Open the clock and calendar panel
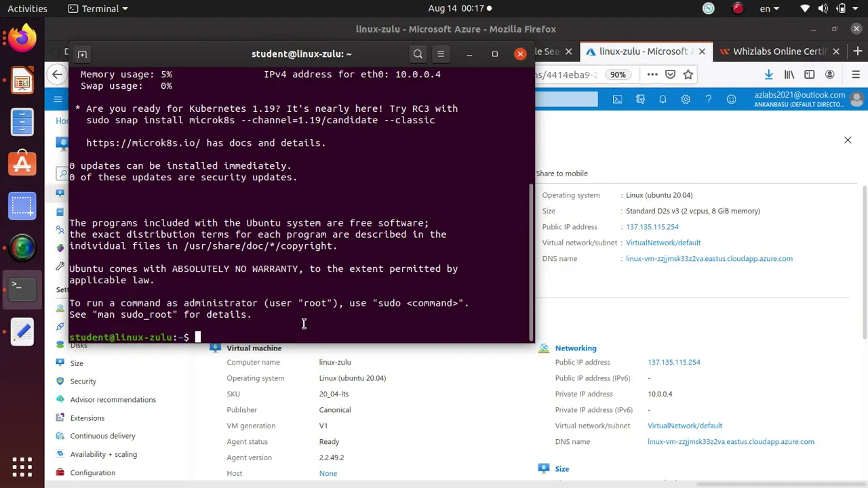 pos(460,9)
